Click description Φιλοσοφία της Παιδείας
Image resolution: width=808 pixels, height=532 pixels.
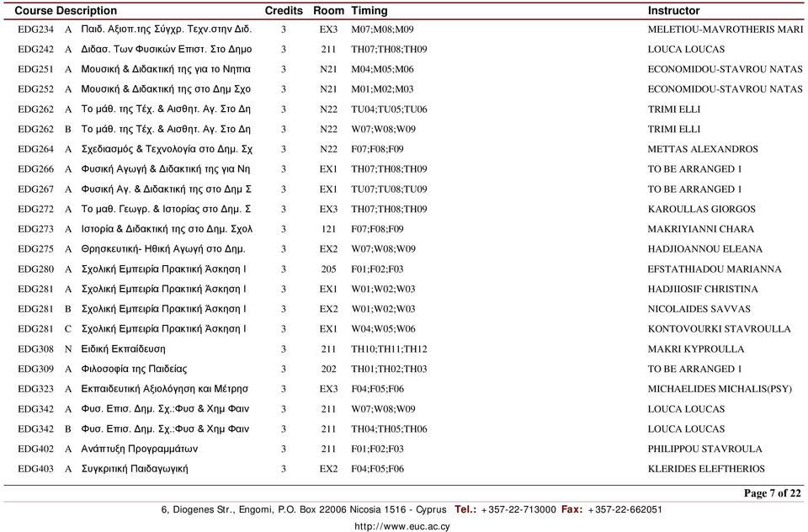pyautogui.click(x=134, y=369)
